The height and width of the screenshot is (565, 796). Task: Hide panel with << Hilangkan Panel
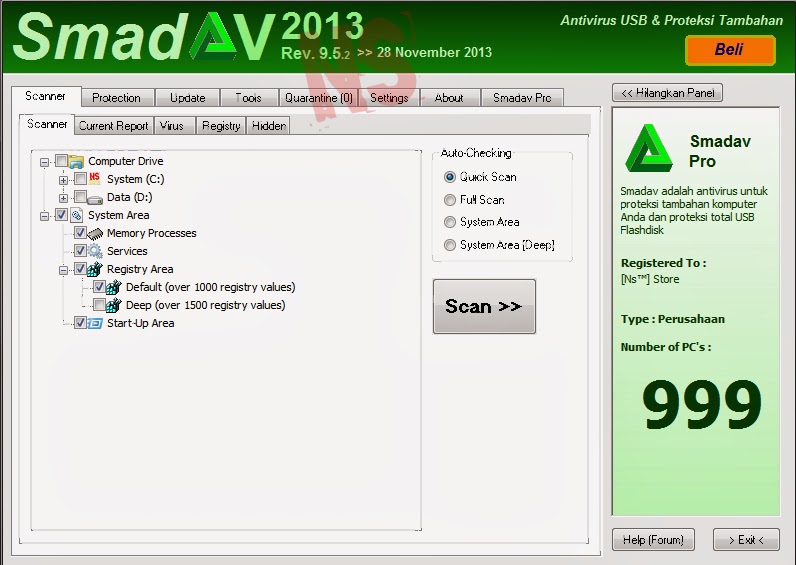[x=667, y=93]
